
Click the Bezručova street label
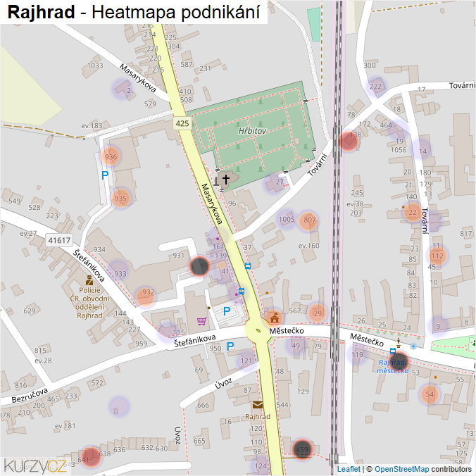click(30, 395)
